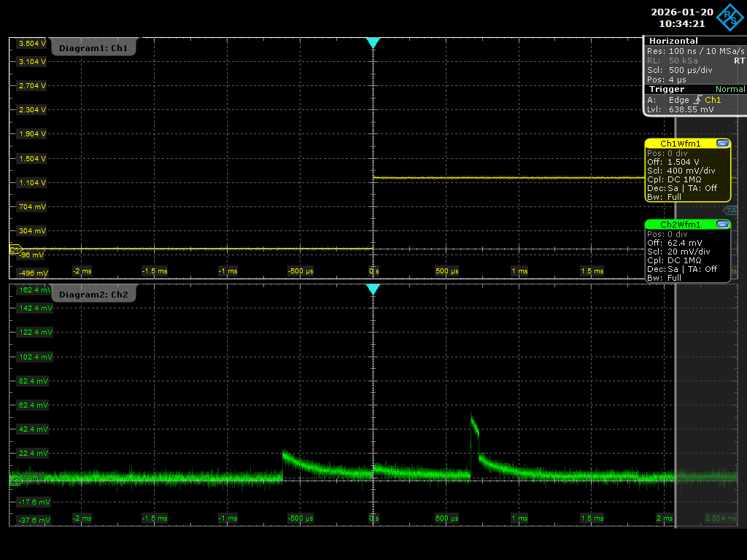Click the green C2 ground level marker
This screenshot has height=560, width=747.
pyautogui.click(x=15, y=481)
